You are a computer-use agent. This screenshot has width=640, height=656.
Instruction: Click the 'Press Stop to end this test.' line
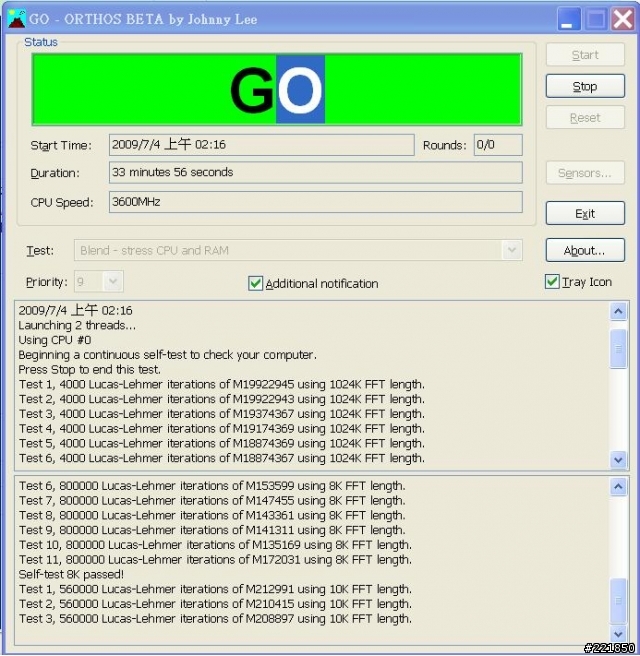tap(90, 370)
